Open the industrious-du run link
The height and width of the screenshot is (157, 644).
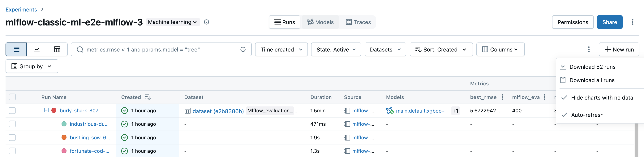pos(89,124)
